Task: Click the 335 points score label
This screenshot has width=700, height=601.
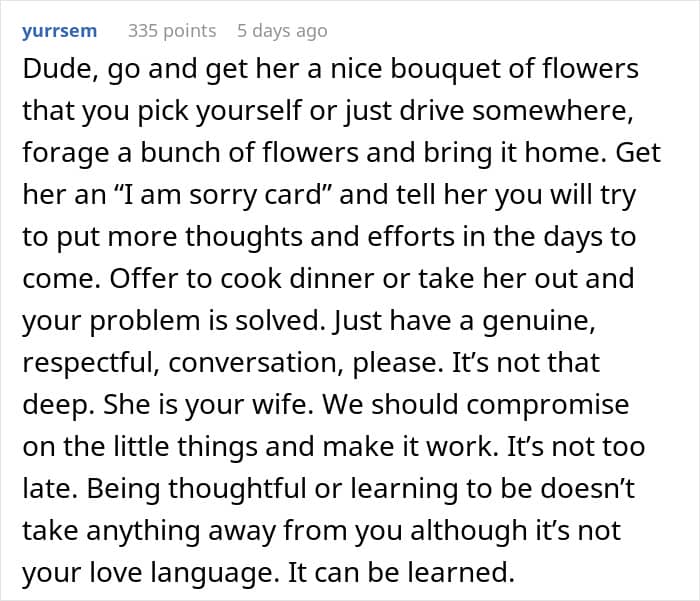Action: (x=172, y=31)
